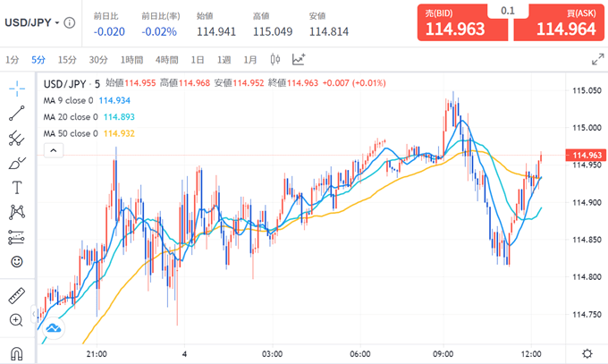Screen dimensions: 608x364
Task: Switch to the 1週 timeframe
Action: click(x=224, y=60)
